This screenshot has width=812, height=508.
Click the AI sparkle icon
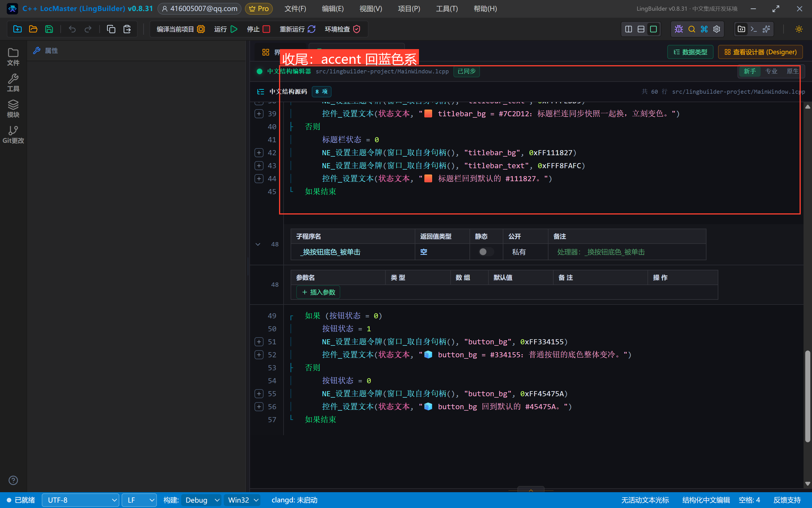(766, 29)
